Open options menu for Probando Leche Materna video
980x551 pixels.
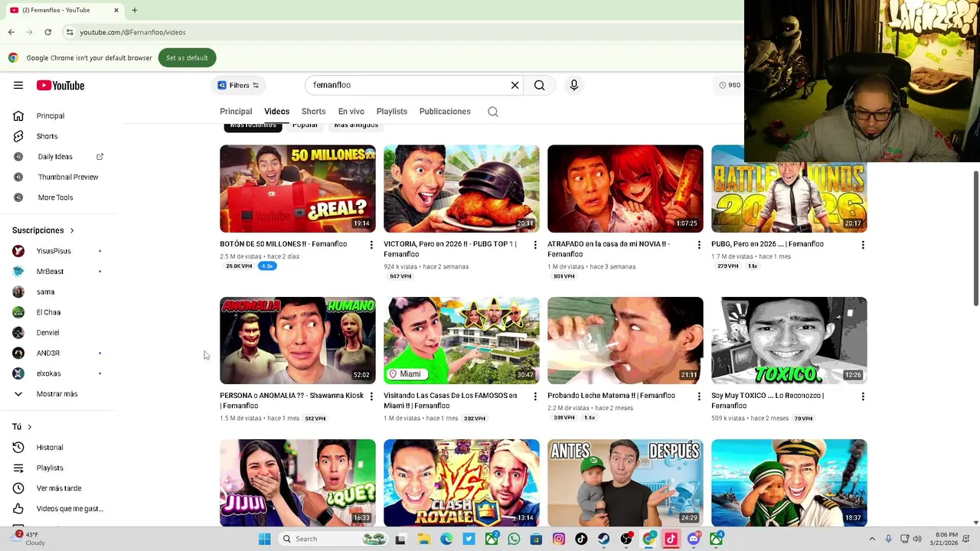[x=699, y=396]
